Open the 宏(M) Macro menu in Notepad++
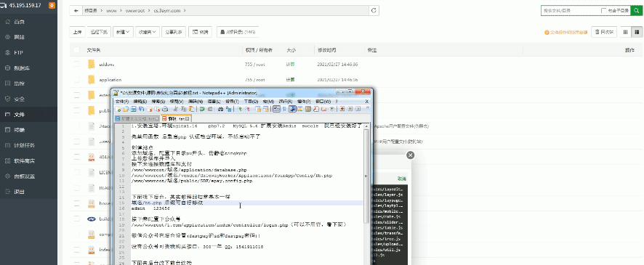 click(268, 102)
